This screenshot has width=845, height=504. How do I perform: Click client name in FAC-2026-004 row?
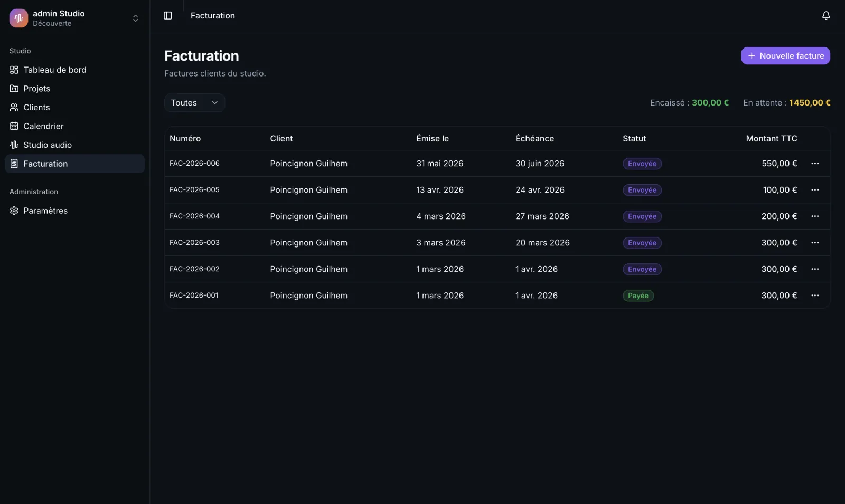point(308,216)
